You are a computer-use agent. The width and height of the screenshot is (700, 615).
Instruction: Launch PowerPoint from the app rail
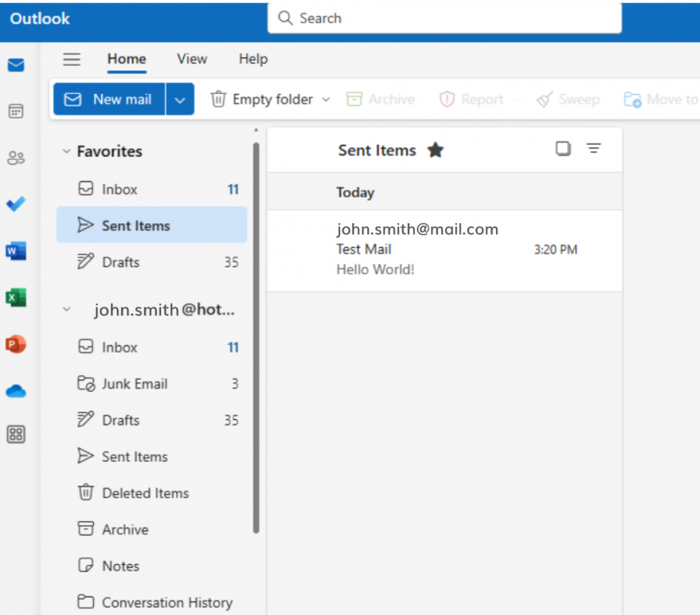15,344
